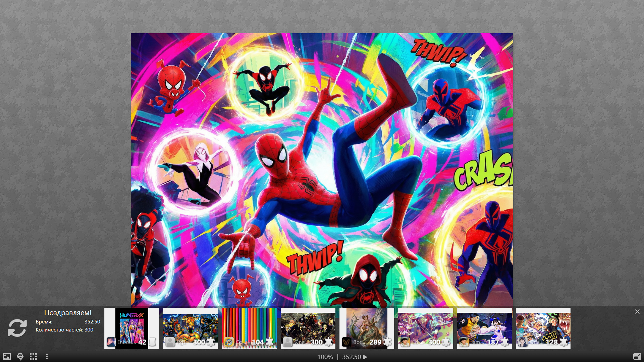This screenshot has height=362, width=644.
Task: Click the 100% zoom indicator
Action: tap(325, 357)
